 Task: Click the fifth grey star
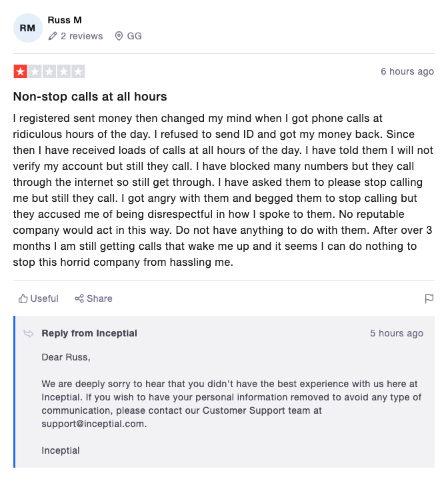[x=78, y=71]
